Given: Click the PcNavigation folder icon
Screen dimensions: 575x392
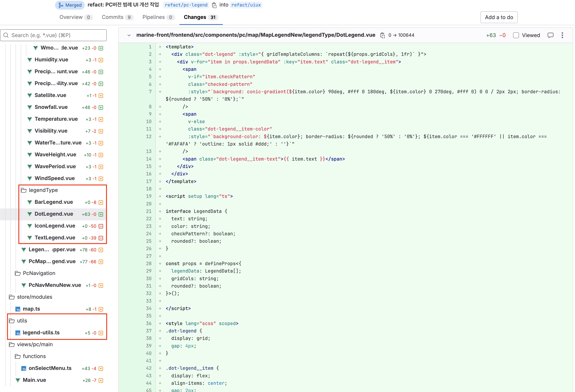Looking at the screenshot, I should [18, 273].
